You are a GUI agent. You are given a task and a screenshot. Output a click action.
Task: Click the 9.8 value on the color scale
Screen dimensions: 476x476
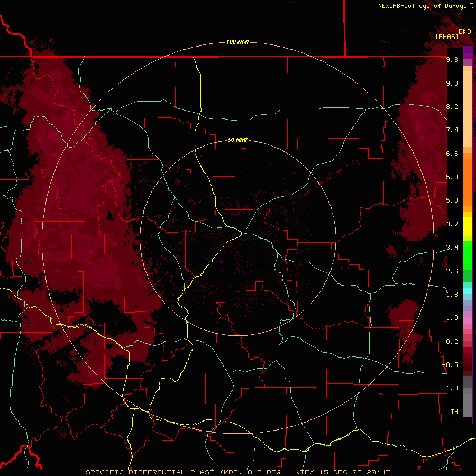[452, 59]
